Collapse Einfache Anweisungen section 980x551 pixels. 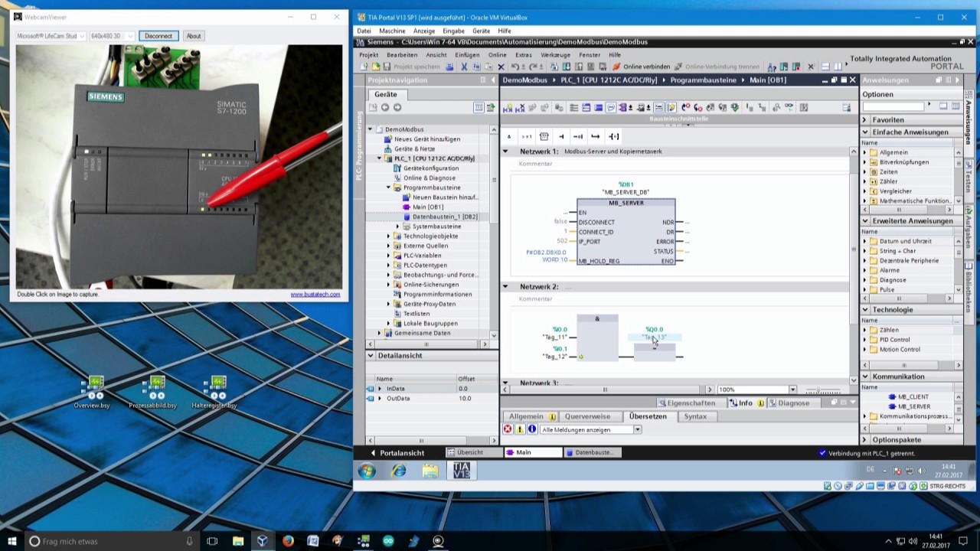(x=865, y=132)
